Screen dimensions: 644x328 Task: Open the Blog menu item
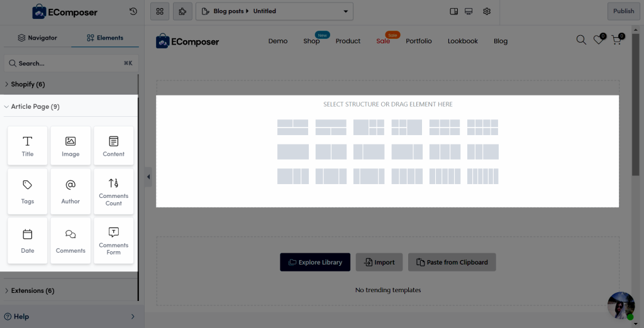pos(500,41)
